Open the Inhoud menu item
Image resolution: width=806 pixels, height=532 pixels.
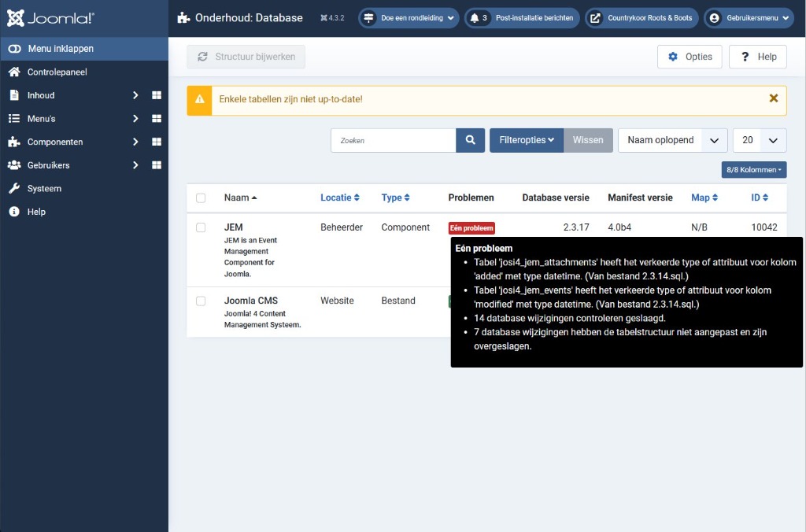[41, 95]
